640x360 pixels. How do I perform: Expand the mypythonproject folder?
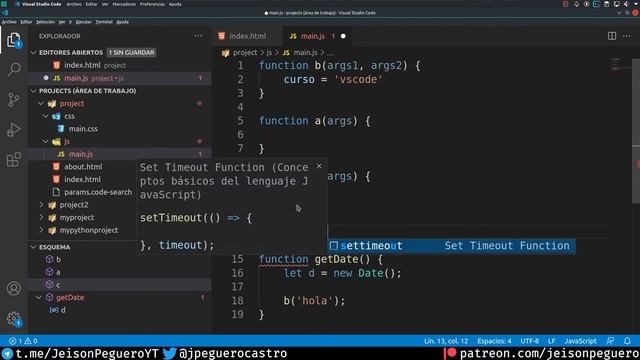41,230
